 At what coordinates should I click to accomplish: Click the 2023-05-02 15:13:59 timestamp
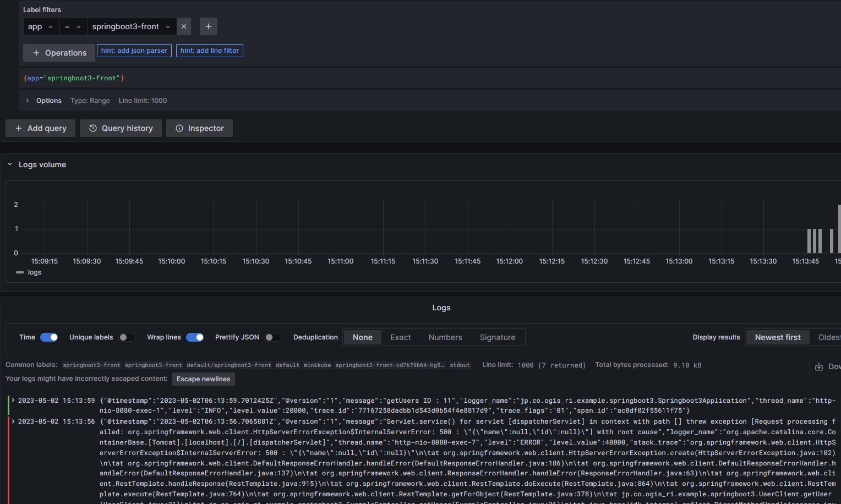56,401
